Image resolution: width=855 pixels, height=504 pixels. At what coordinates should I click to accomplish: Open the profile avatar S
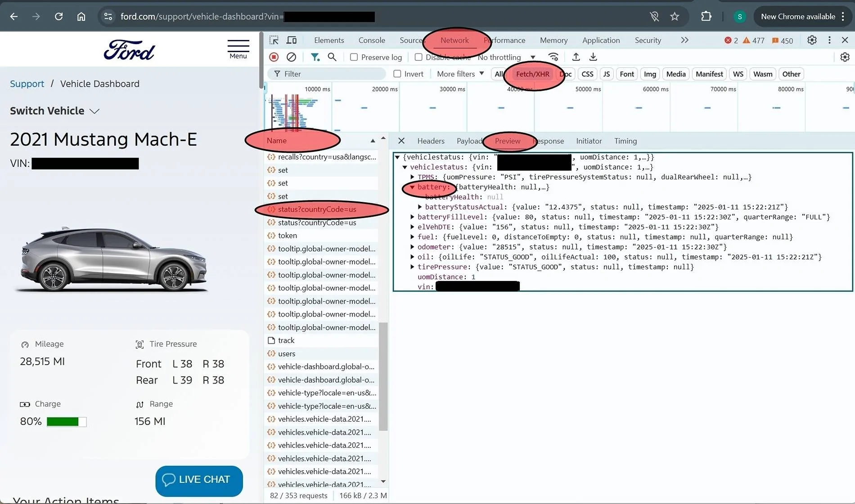point(740,17)
